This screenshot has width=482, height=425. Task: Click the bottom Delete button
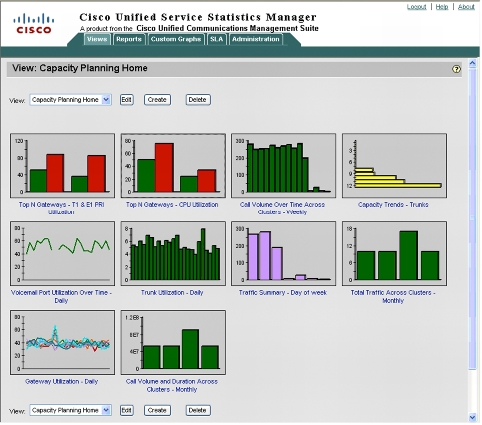pos(198,410)
